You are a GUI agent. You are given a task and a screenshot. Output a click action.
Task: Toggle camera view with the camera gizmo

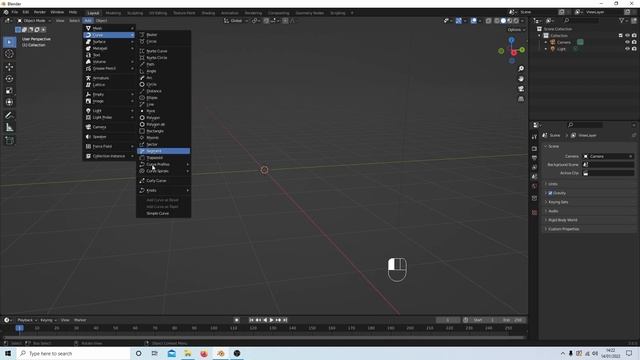coord(521,89)
